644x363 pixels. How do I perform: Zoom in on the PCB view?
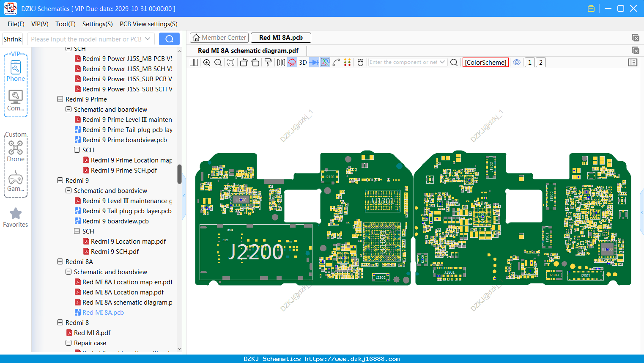click(x=207, y=62)
